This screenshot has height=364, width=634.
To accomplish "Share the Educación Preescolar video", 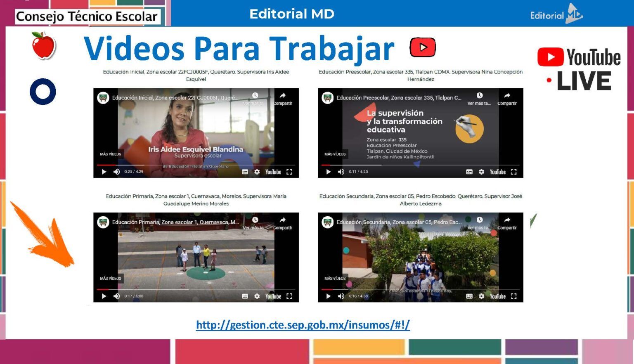I will point(507,99).
